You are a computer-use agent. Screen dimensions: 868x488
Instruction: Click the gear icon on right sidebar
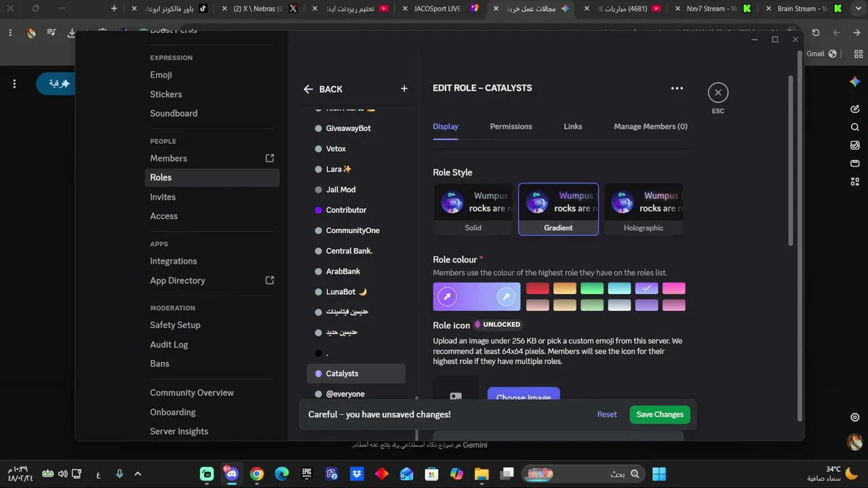855,418
